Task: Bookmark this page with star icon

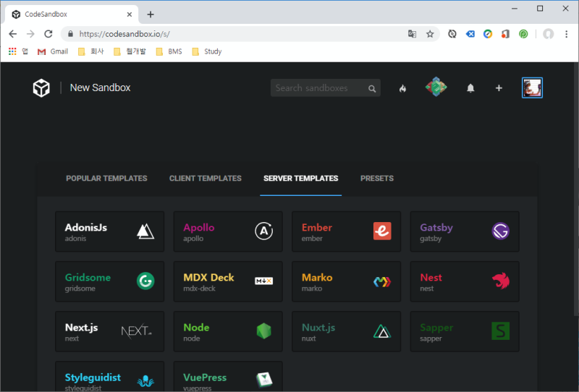Action: [x=430, y=34]
